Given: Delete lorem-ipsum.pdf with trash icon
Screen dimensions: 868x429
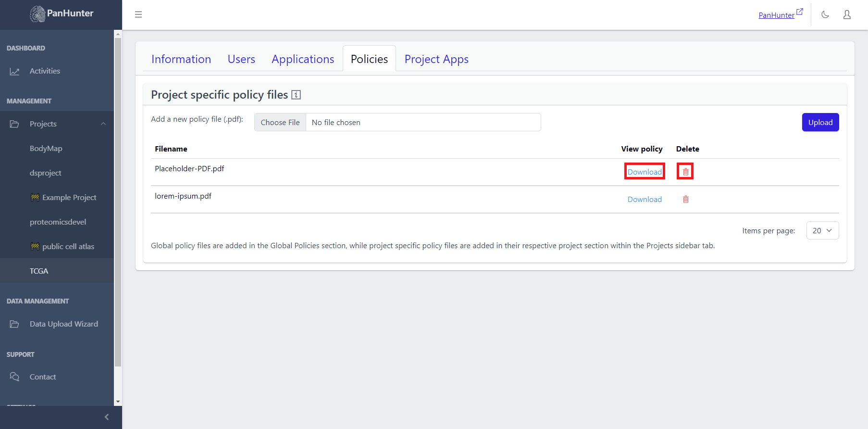Looking at the screenshot, I should point(685,199).
